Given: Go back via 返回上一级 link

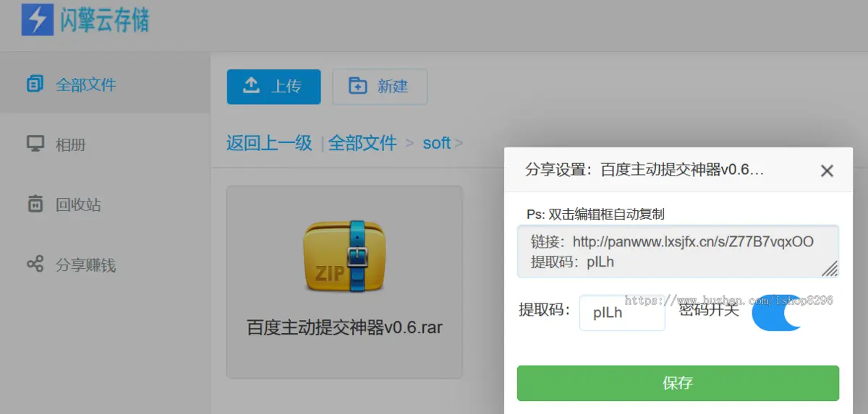Looking at the screenshot, I should pos(269,143).
